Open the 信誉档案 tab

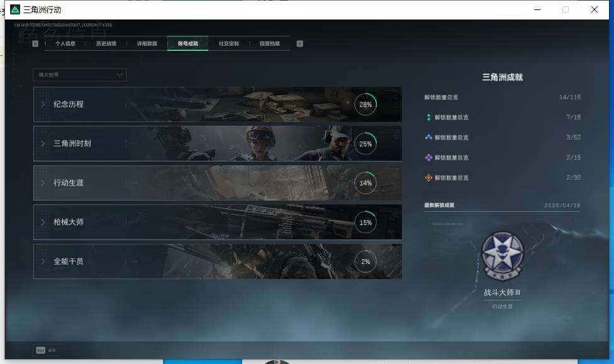[x=269, y=43]
